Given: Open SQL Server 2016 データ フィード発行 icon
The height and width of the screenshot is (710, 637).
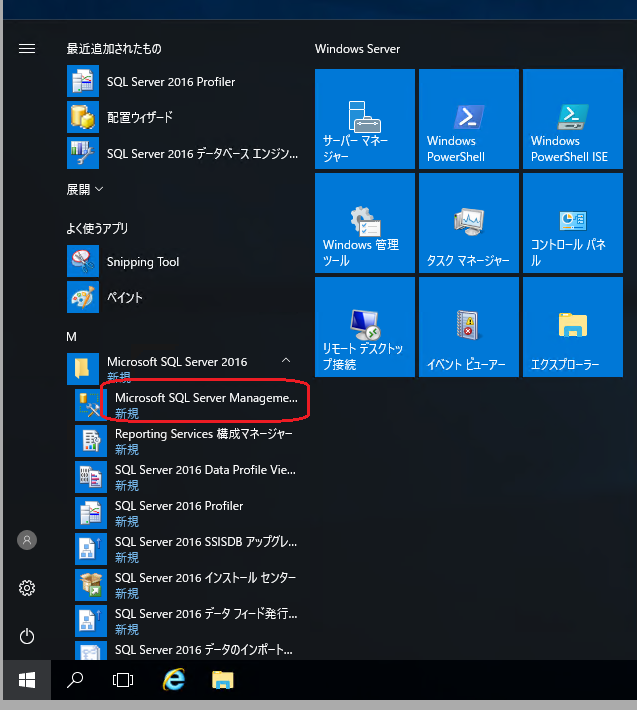Looking at the screenshot, I should tap(91, 621).
